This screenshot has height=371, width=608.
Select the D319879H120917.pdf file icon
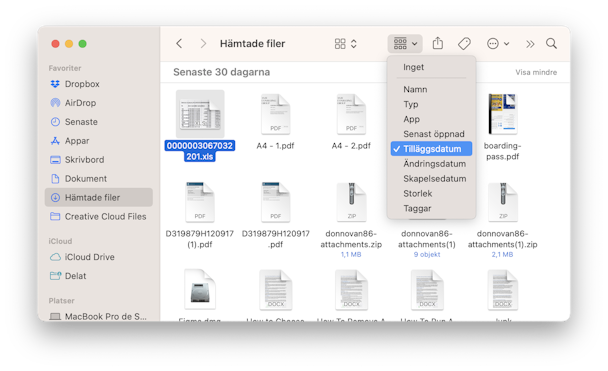coord(276,202)
